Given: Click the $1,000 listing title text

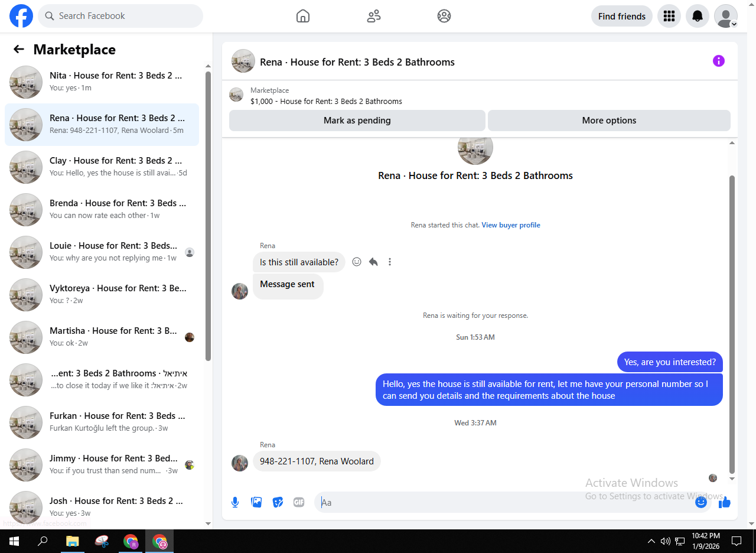Looking at the screenshot, I should coord(326,102).
